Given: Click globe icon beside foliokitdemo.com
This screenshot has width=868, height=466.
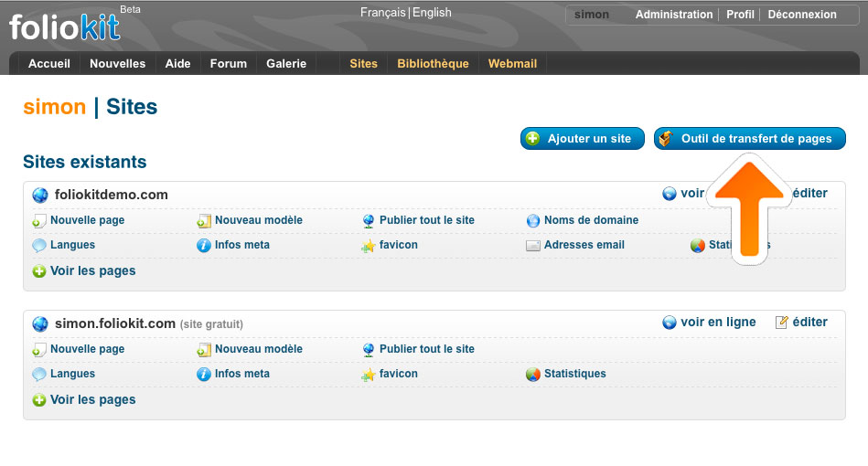Looking at the screenshot, I should tap(40, 195).
